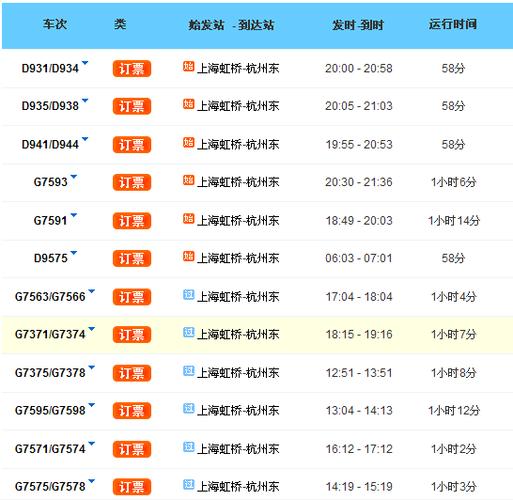The width and height of the screenshot is (513, 500).
Task: Click 订票 button in G7563/G7566 row
Action: (x=132, y=297)
